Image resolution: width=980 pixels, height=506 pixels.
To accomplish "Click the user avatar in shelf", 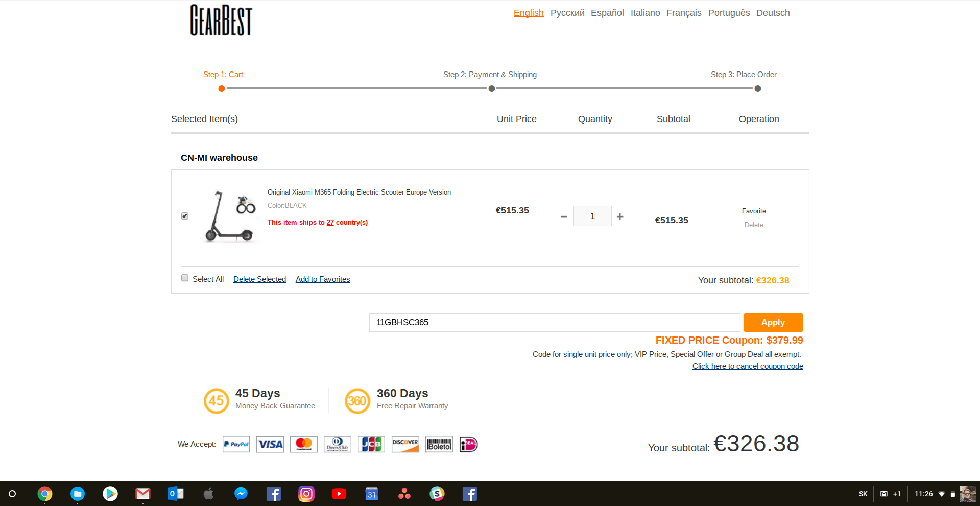I will coord(968,494).
